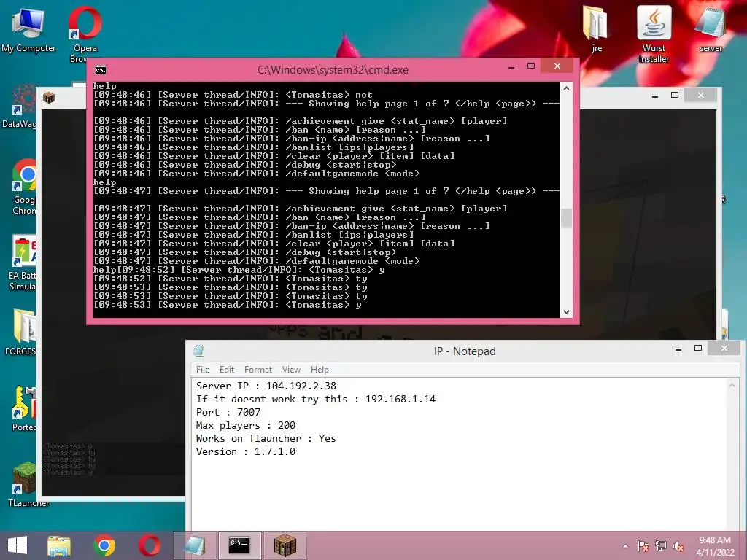Image resolution: width=747 pixels, height=560 pixels.
Task: Open the Opera Browser desktop shortcut
Action: (x=85, y=34)
